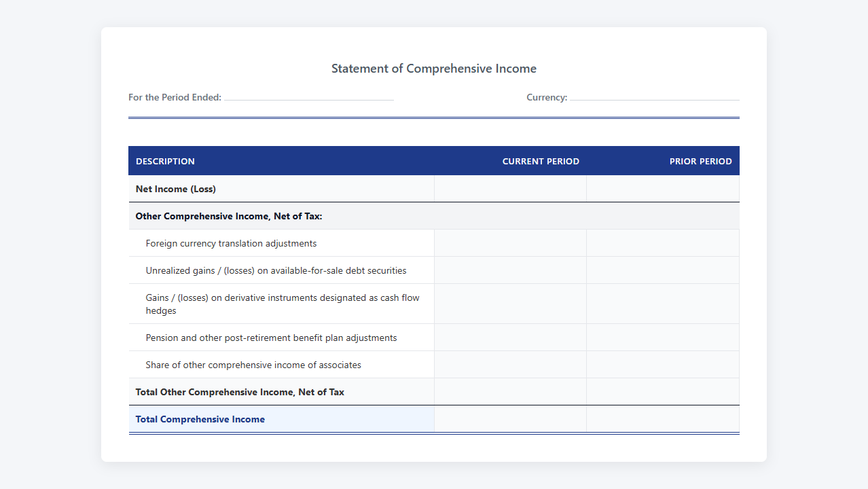Click cash flow hedges prior period cell
Screen dimensions: 868x489
(663, 304)
